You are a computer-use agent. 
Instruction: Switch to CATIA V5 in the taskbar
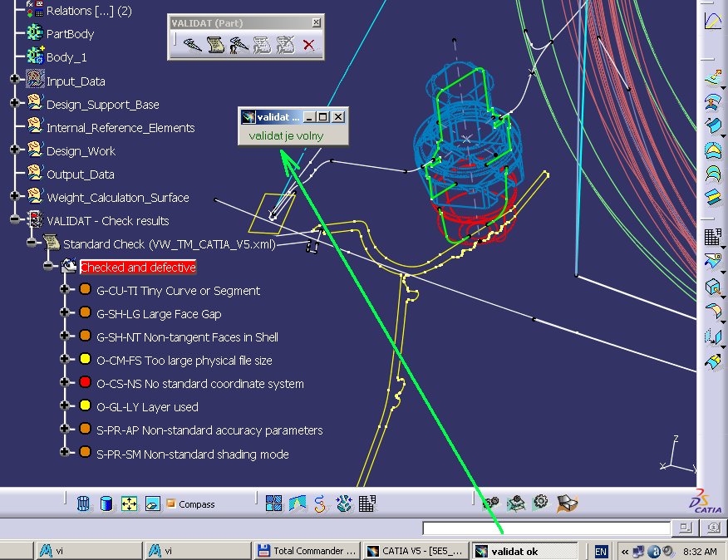point(416,551)
